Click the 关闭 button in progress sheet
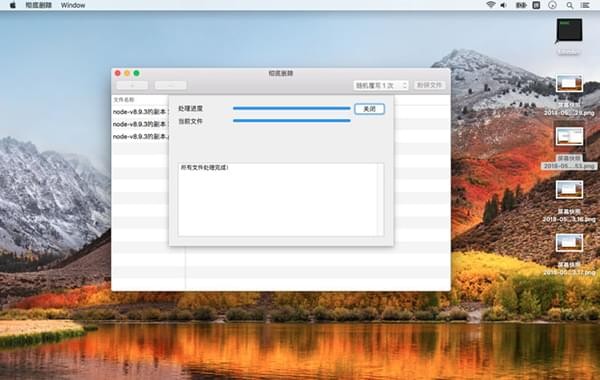This screenshot has height=380, width=600. pos(369,109)
